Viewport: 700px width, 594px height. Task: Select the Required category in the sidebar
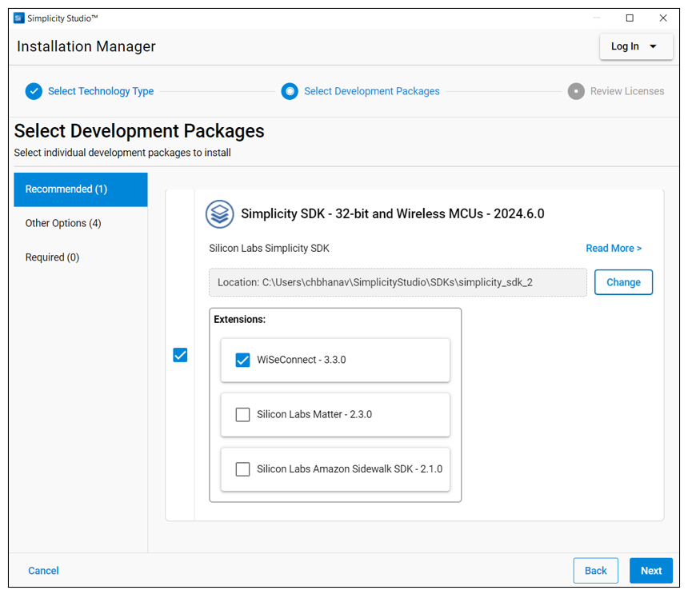pos(52,257)
